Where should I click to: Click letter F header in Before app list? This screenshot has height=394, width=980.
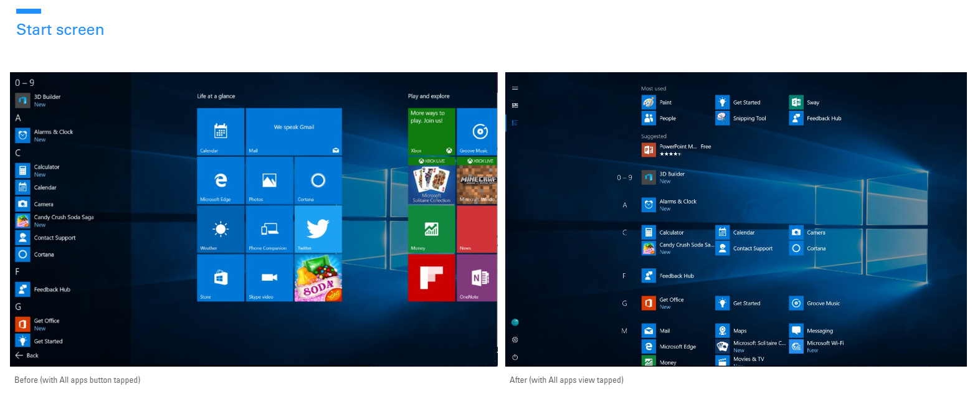pyautogui.click(x=17, y=271)
